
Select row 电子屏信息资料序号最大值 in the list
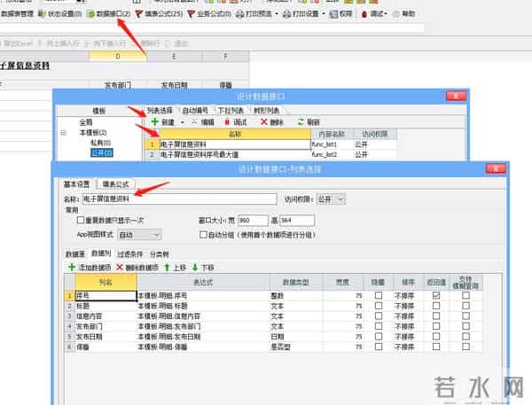click(x=235, y=155)
